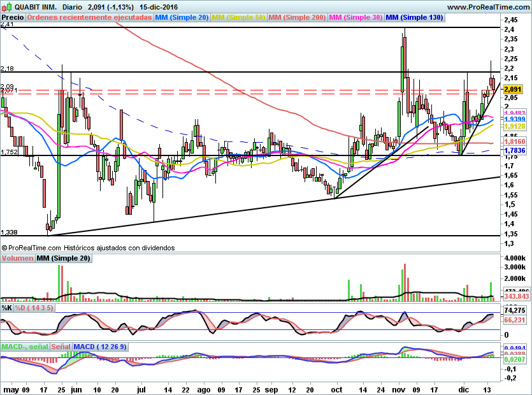The width and height of the screenshot is (532, 395).
Task: Click the ProRealTime.com históricos ajustados copyright text
Action: (88, 248)
